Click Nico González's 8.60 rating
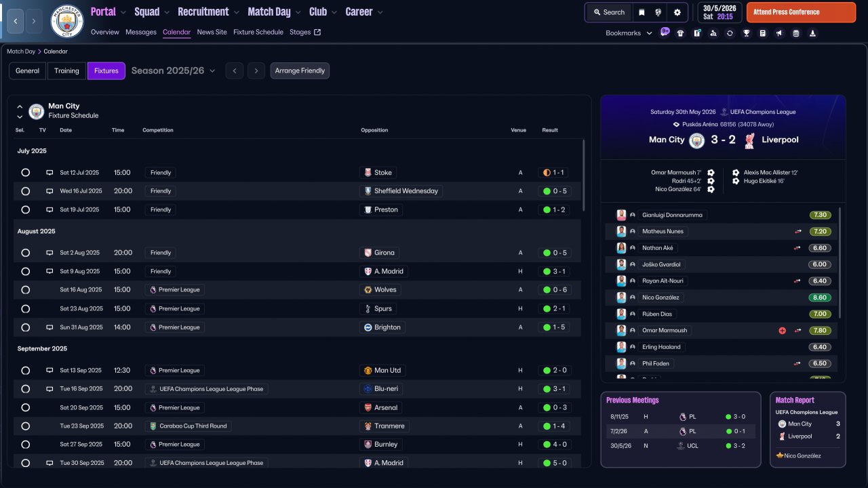Viewport: 868px width, 488px height. (x=820, y=298)
